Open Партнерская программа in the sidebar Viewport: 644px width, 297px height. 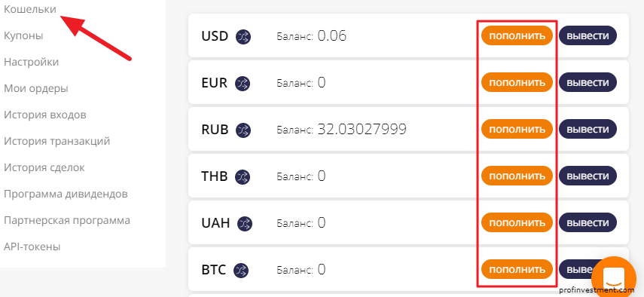coord(67,220)
